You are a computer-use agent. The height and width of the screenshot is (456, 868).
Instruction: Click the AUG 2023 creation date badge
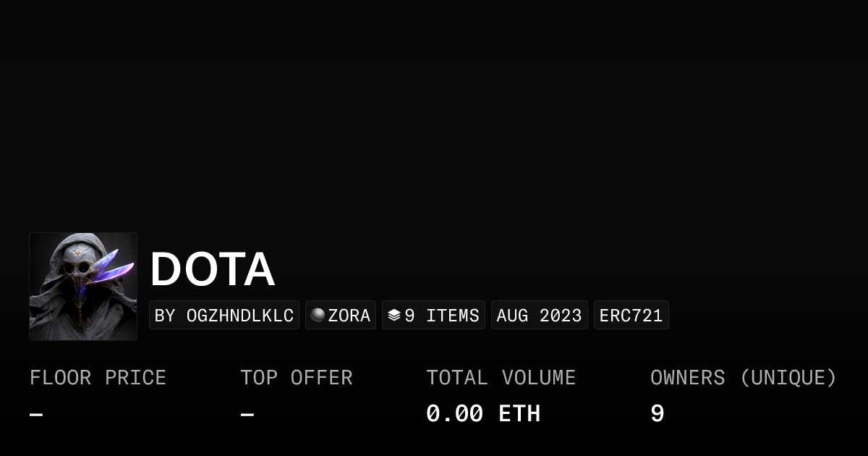tap(539, 316)
